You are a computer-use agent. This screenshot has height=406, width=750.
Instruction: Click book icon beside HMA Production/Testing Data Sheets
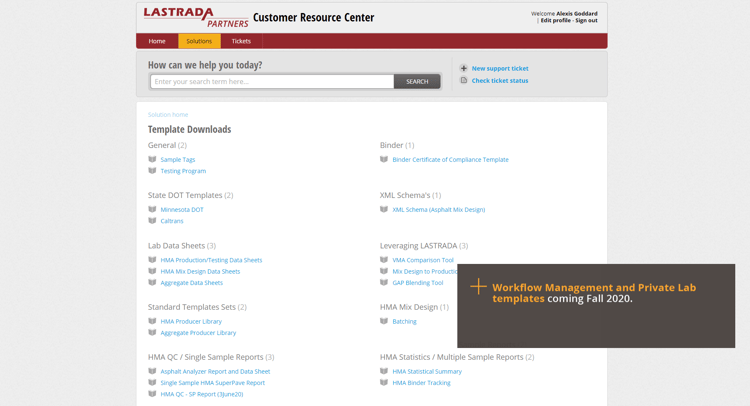pos(152,260)
